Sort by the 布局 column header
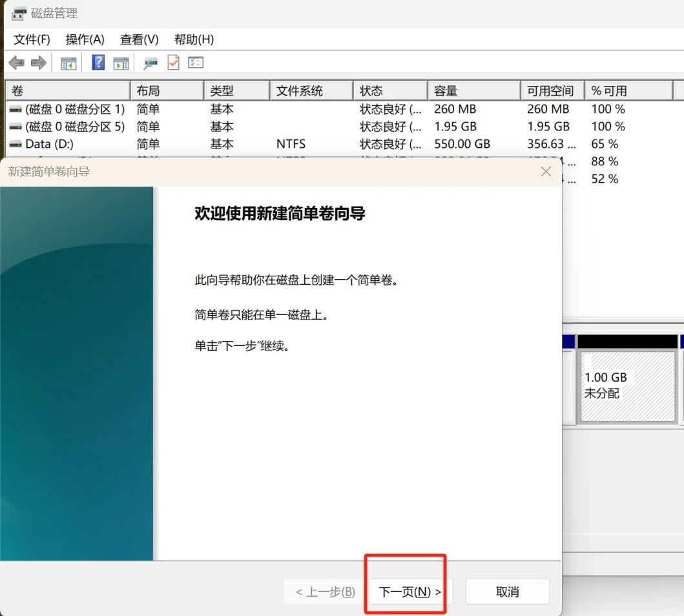This screenshot has width=684, height=616. [x=167, y=90]
